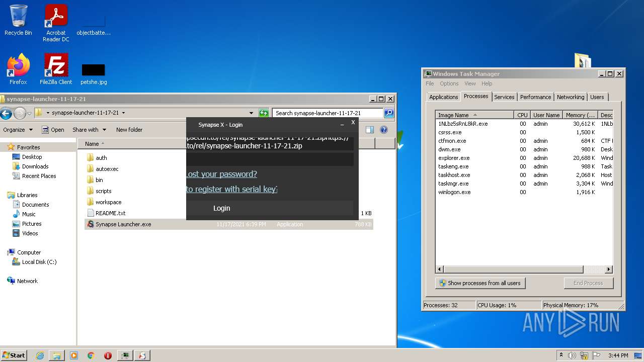The width and height of the screenshot is (644, 362).
Task: Switch to Task Manager Users tab
Action: [597, 97]
